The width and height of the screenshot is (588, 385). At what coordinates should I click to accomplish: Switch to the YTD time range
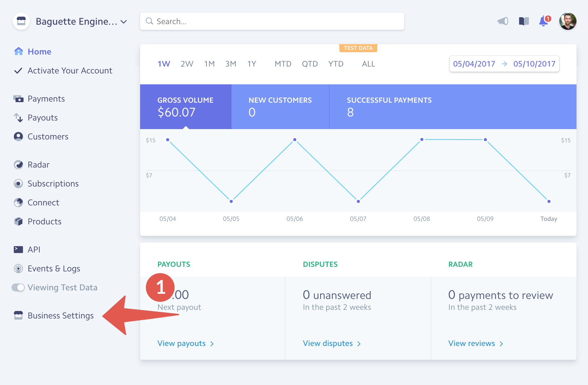coord(336,64)
